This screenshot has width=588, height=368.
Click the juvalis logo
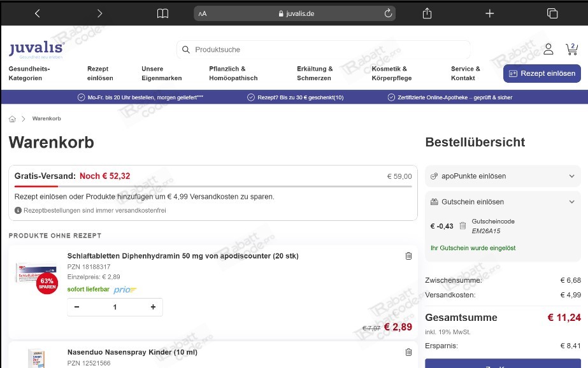pyautogui.click(x=36, y=49)
